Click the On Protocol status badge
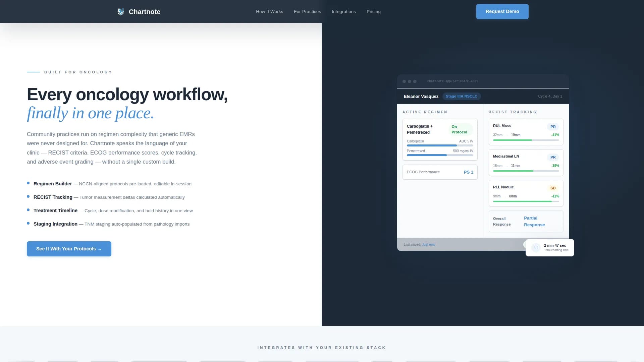 point(461,129)
